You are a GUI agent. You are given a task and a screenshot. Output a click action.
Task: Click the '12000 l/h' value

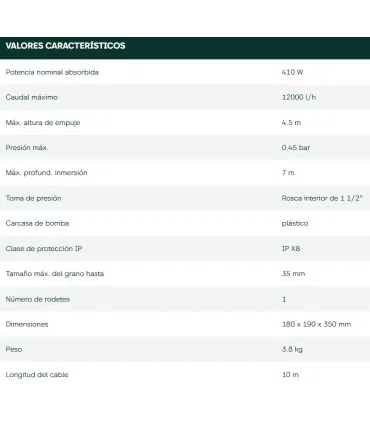click(299, 97)
